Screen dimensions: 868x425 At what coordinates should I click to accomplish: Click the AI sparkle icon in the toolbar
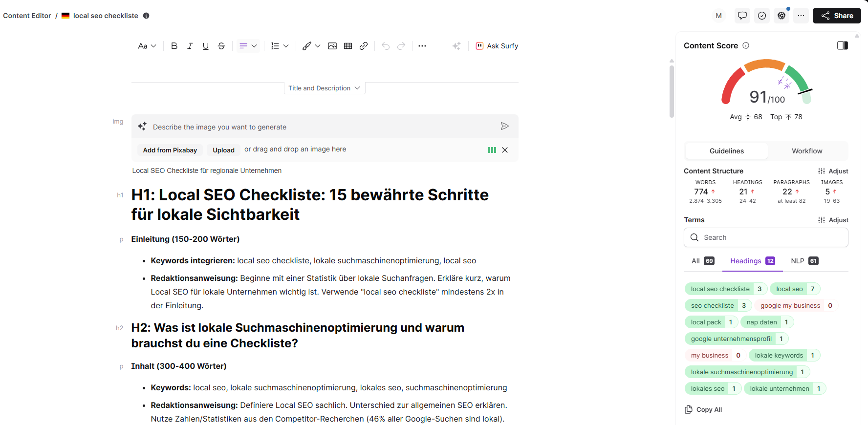(456, 46)
